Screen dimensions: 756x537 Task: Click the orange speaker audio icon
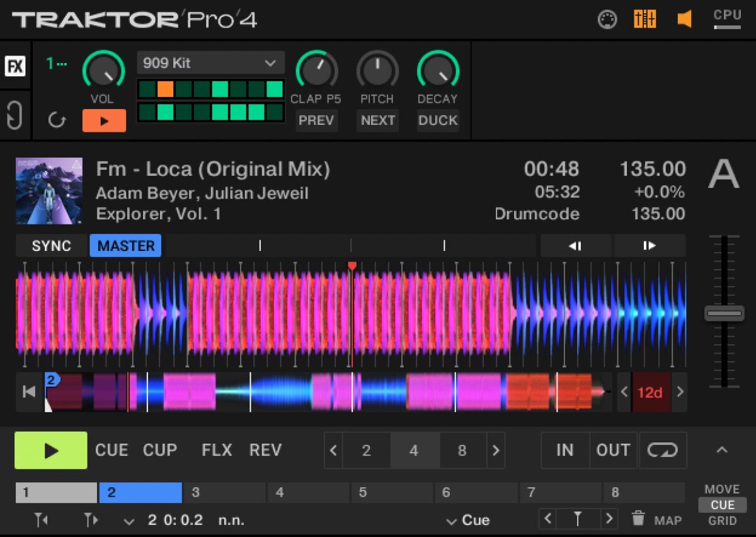(x=684, y=20)
